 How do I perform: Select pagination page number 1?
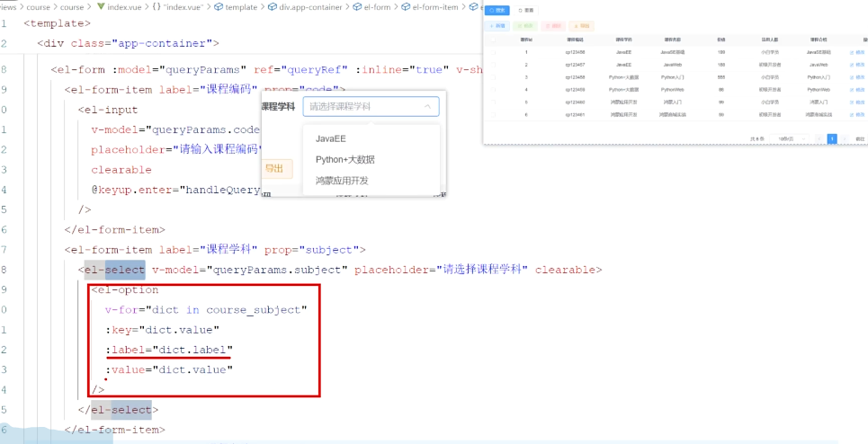coord(832,138)
